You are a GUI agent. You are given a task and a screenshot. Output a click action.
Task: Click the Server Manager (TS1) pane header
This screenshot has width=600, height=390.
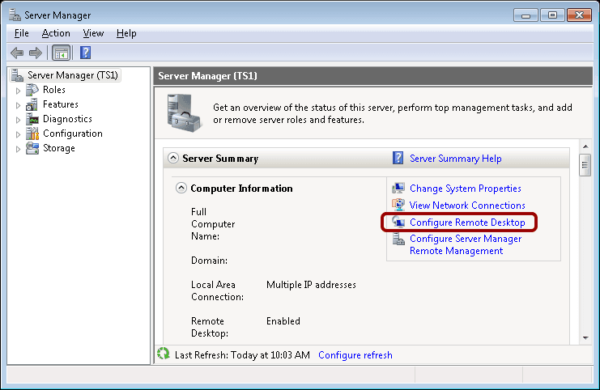(373, 76)
